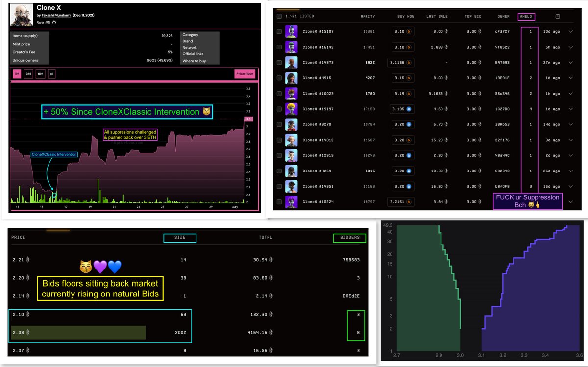Expand the CloneX #19197 row chevron
The width and height of the screenshot is (588, 367).
coord(570,109)
